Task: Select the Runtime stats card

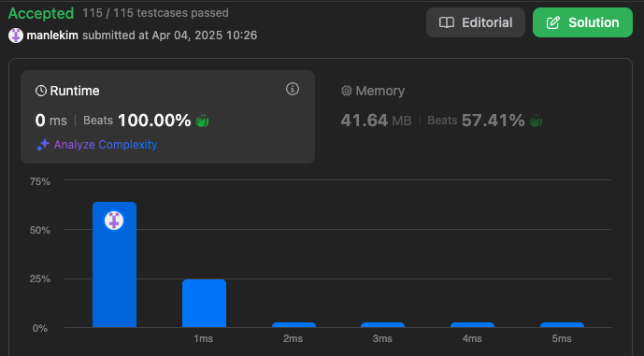Action: (167, 117)
